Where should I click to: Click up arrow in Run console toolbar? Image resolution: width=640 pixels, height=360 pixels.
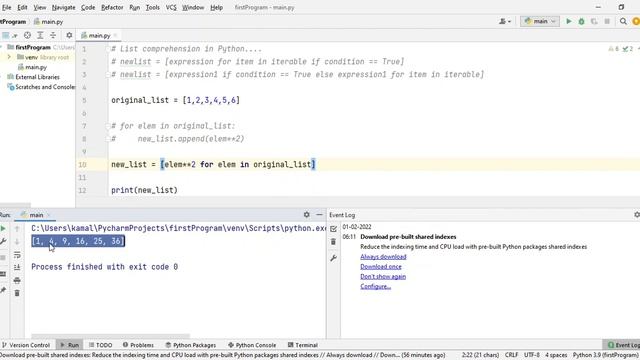pos(17,229)
